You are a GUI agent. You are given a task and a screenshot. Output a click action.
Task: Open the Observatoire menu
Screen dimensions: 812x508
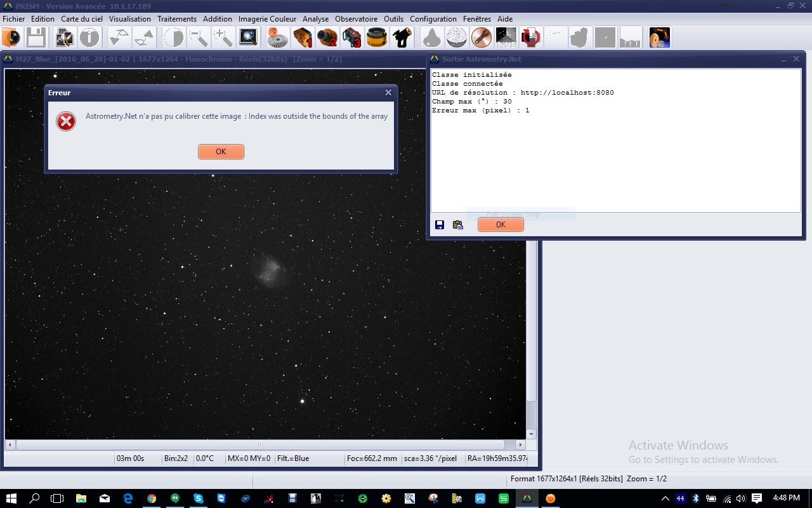click(356, 19)
